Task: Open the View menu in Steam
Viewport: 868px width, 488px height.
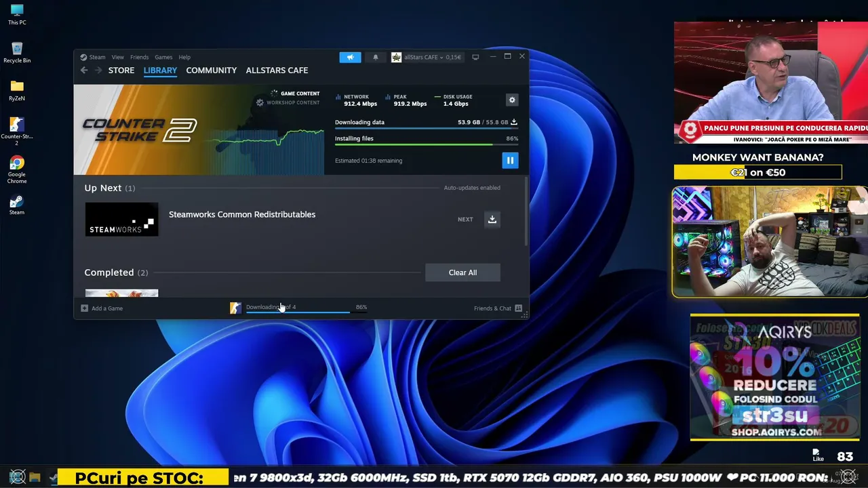Action: click(x=118, y=57)
